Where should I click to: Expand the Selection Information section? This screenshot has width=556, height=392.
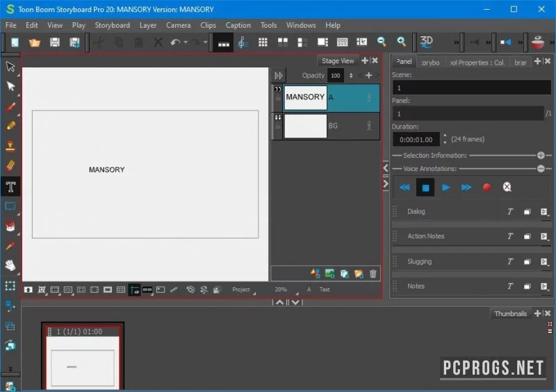pyautogui.click(x=541, y=156)
